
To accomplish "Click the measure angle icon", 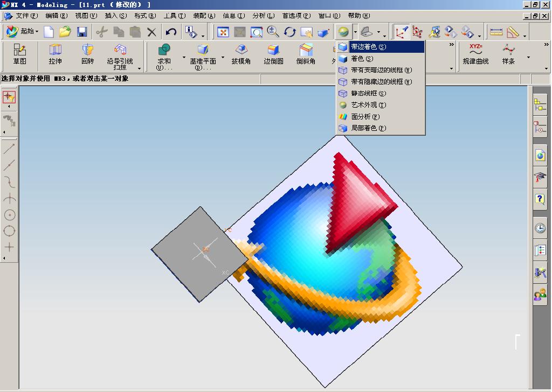I will pyautogui.click(x=513, y=32).
